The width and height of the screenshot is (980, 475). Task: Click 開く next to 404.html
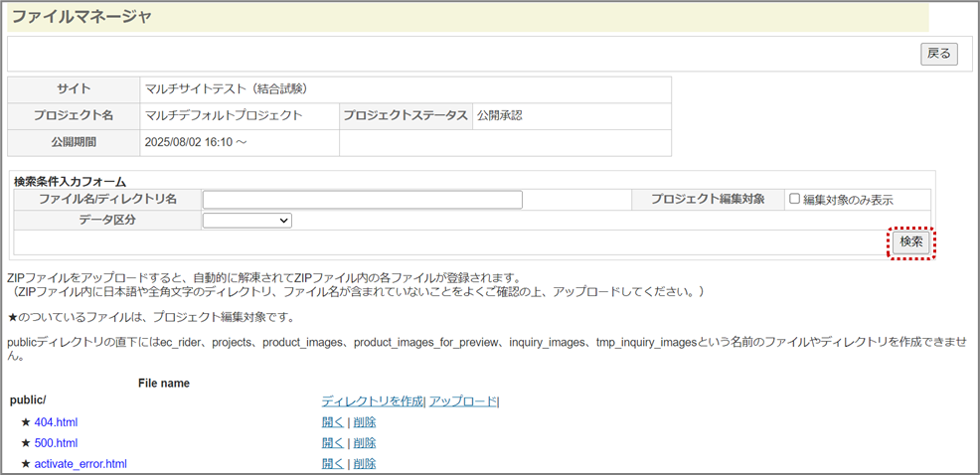332,422
